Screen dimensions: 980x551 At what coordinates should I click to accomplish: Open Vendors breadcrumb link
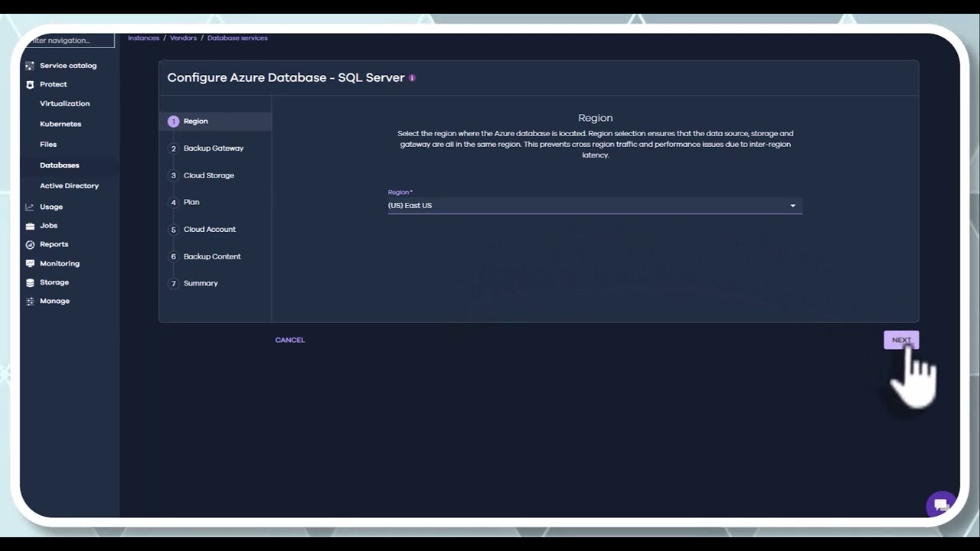[x=183, y=37]
